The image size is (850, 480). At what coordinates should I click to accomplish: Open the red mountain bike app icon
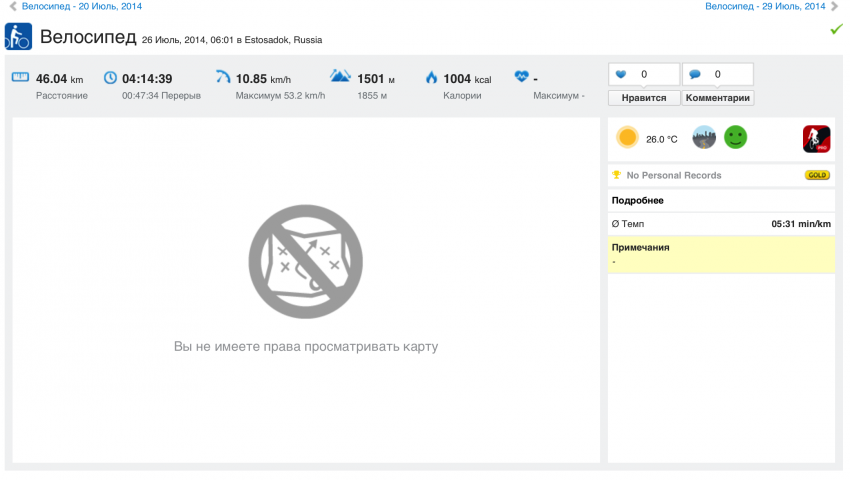coord(817,139)
